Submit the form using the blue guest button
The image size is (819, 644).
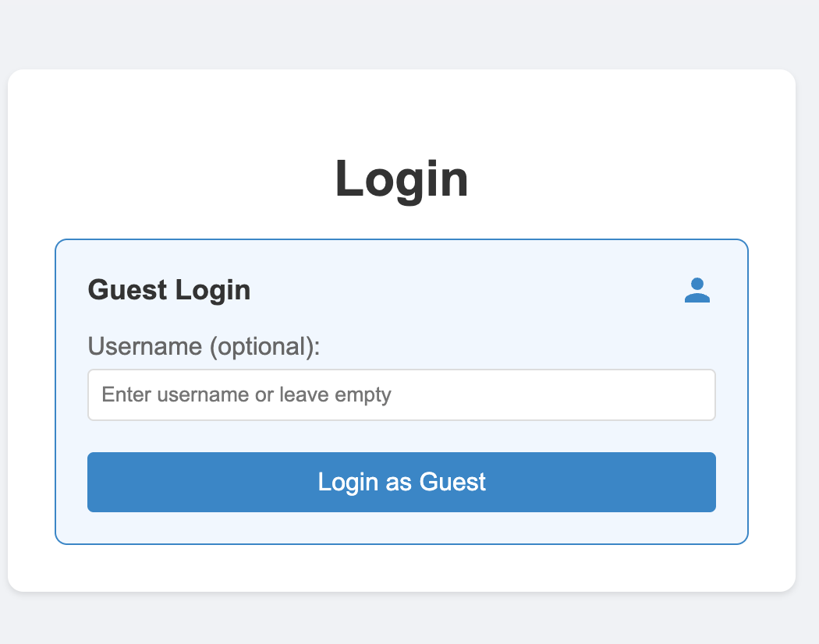401,482
